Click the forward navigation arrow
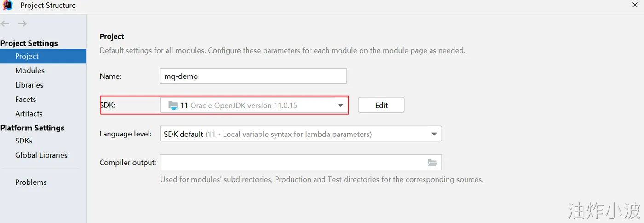The height and width of the screenshot is (223, 644). (22, 23)
